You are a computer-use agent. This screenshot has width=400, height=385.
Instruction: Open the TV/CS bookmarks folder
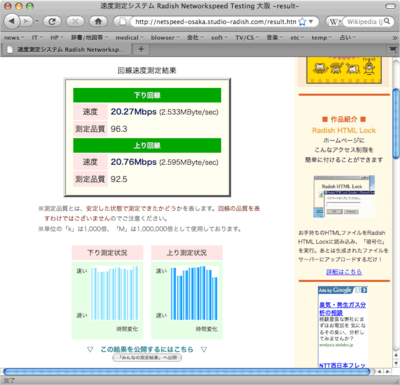[x=247, y=38]
